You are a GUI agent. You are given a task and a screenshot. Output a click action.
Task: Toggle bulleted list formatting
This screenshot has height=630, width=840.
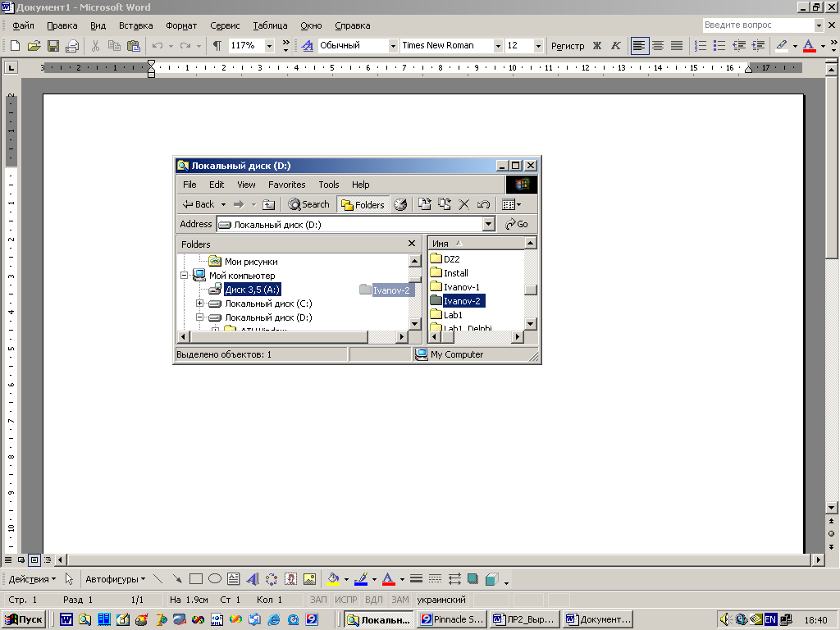pyautogui.click(x=719, y=46)
